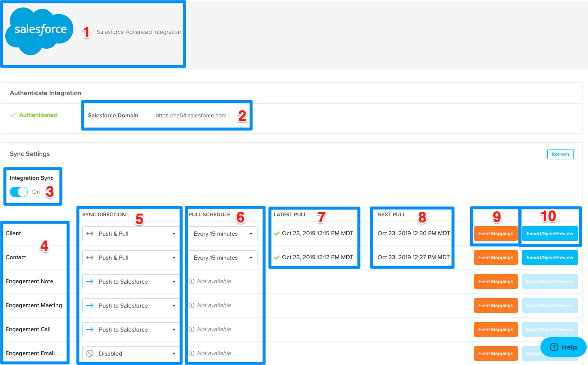Open the Client sync direction dropdown

[x=131, y=233]
